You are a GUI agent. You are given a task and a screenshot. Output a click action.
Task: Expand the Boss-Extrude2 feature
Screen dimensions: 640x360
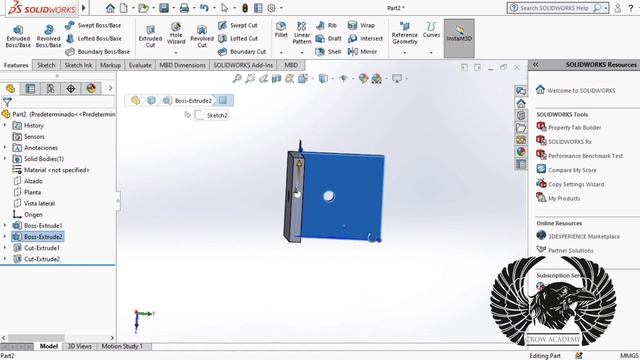click(x=5, y=236)
